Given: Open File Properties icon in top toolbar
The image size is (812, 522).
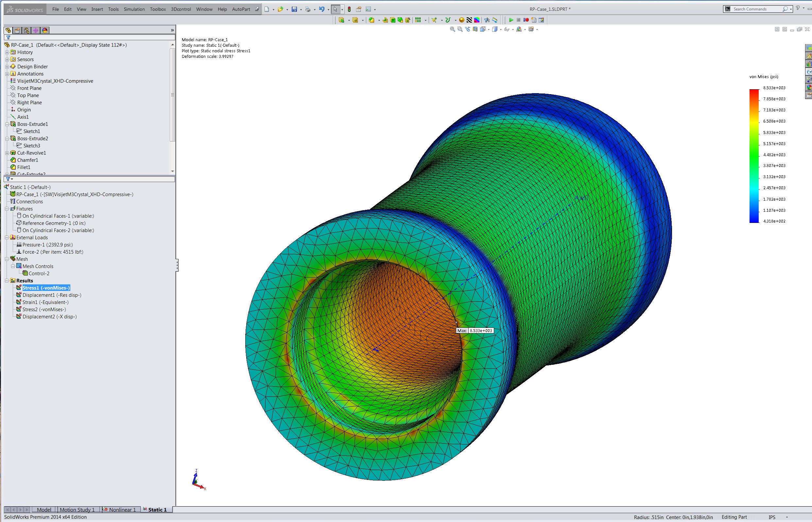Looking at the screenshot, I should pos(359,9).
